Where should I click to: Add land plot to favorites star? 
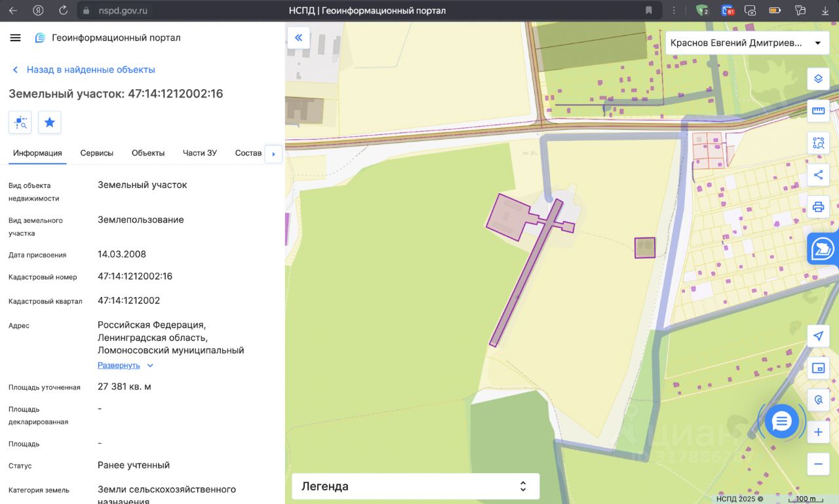(x=49, y=122)
